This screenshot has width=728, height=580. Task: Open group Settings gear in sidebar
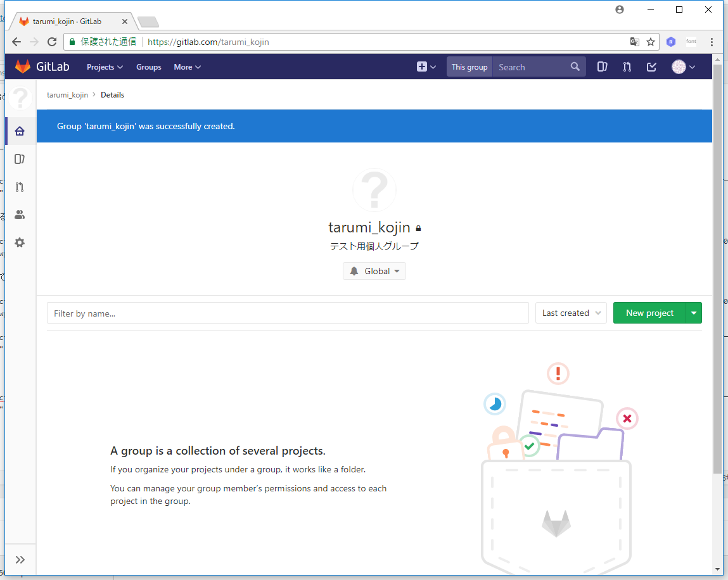[x=20, y=243]
